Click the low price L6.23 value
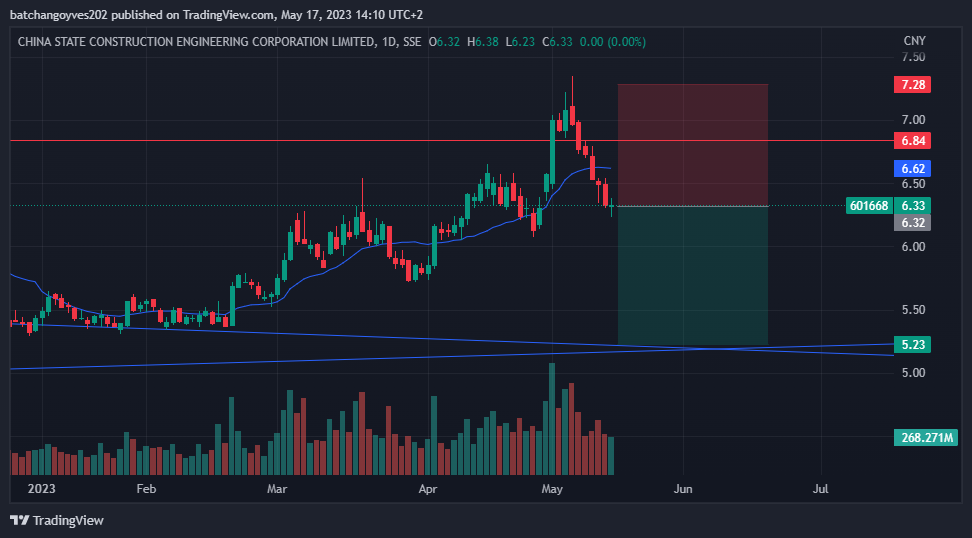The width and height of the screenshot is (972, 538). pyautogui.click(x=520, y=42)
